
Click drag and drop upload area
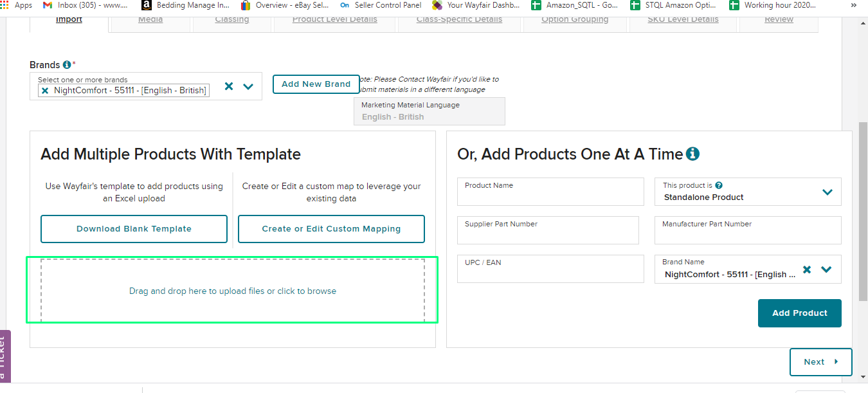232,291
